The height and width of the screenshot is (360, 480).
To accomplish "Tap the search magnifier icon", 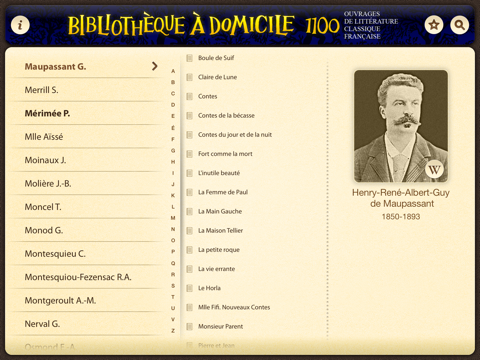I will click(460, 25).
